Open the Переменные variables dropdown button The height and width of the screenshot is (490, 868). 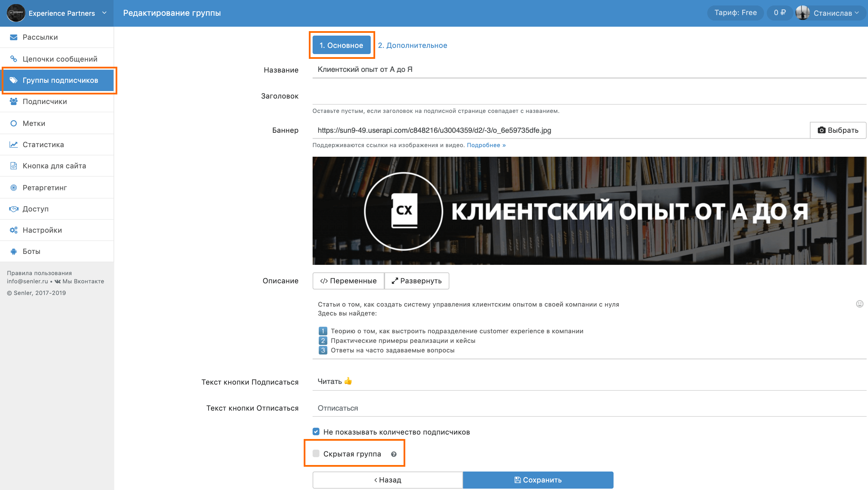(348, 281)
